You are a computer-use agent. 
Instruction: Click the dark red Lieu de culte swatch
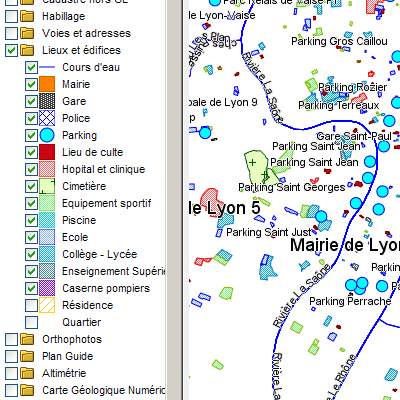pyautogui.click(x=47, y=152)
